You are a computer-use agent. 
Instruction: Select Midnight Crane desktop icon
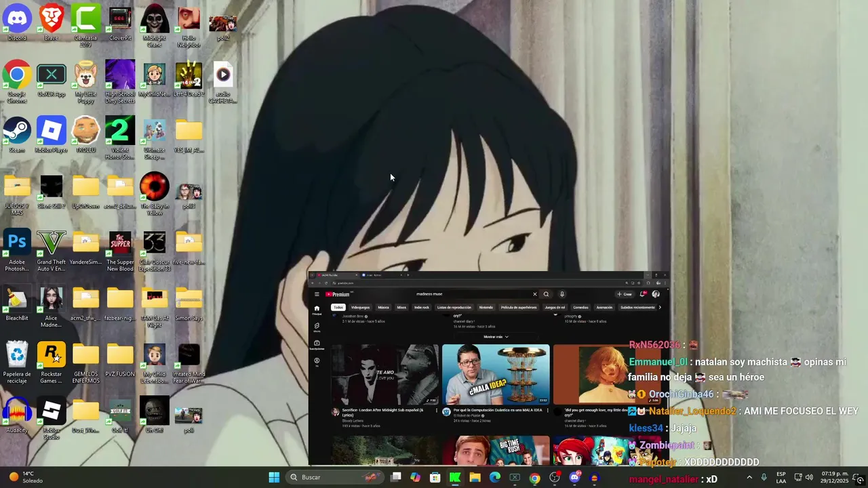pyautogui.click(x=154, y=26)
